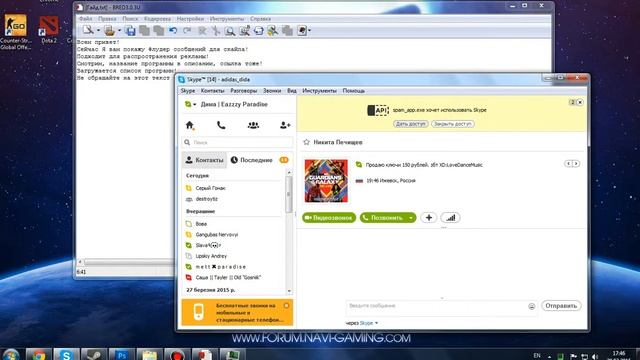Image resolution: width=640 pixels, height=360 pixels.
Task: Open the emoticon picker in message box
Action: click(531, 306)
